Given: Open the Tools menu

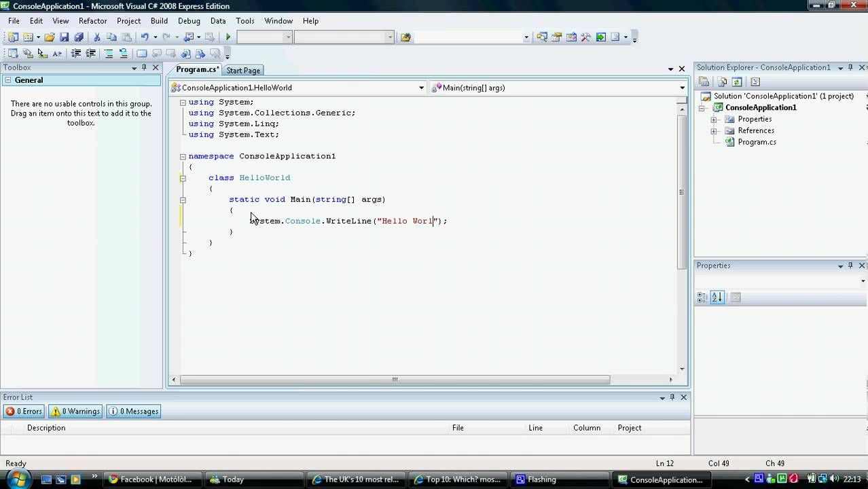Looking at the screenshot, I should (x=245, y=21).
